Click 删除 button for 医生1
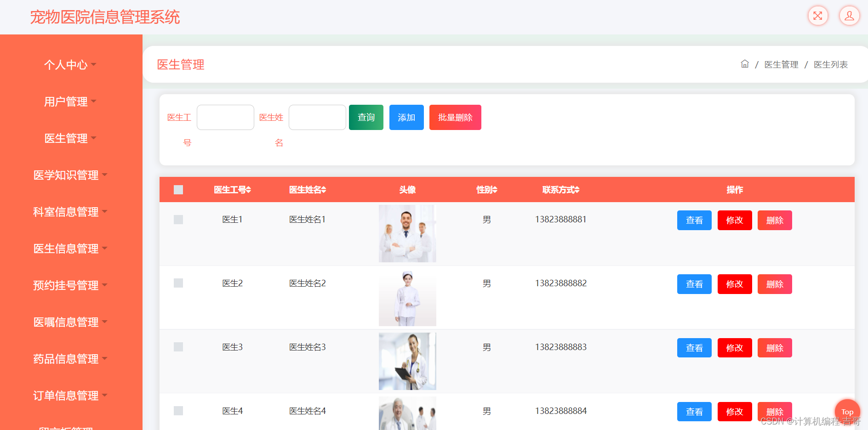 (775, 220)
